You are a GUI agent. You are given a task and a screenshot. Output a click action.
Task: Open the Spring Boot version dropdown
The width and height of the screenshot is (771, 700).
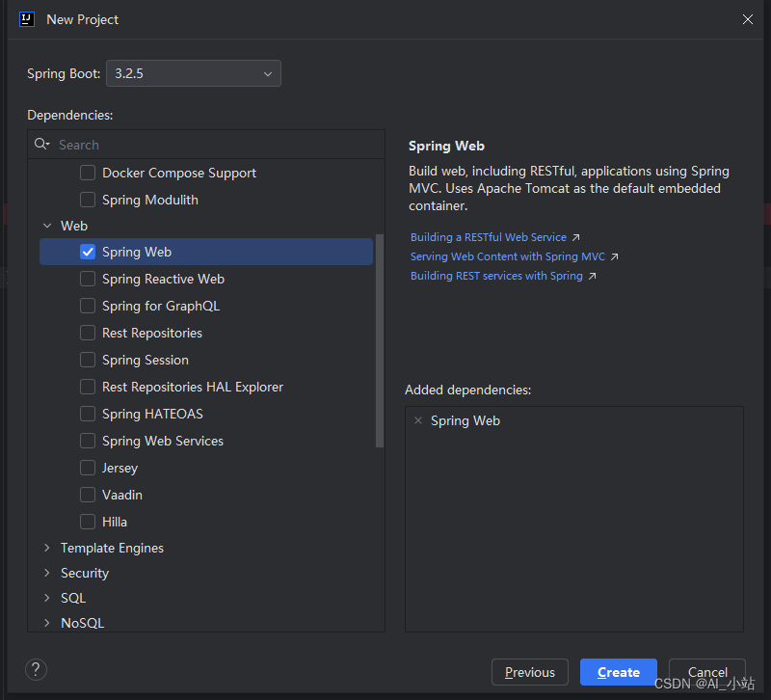tap(194, 73)
